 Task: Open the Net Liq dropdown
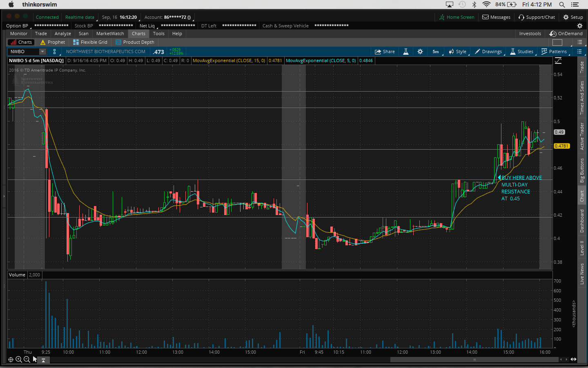tap(148, 26)
